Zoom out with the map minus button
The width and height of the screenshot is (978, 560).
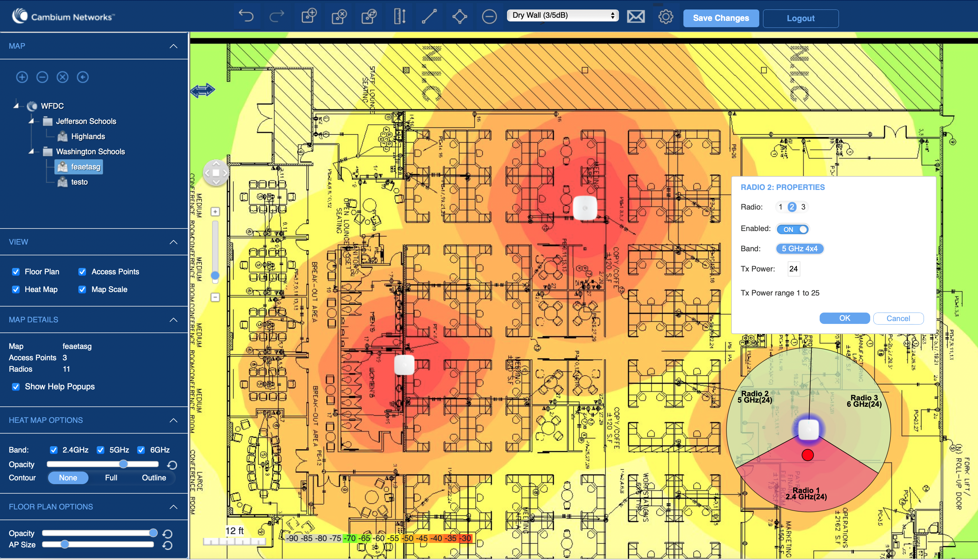[x=215, y=297]
